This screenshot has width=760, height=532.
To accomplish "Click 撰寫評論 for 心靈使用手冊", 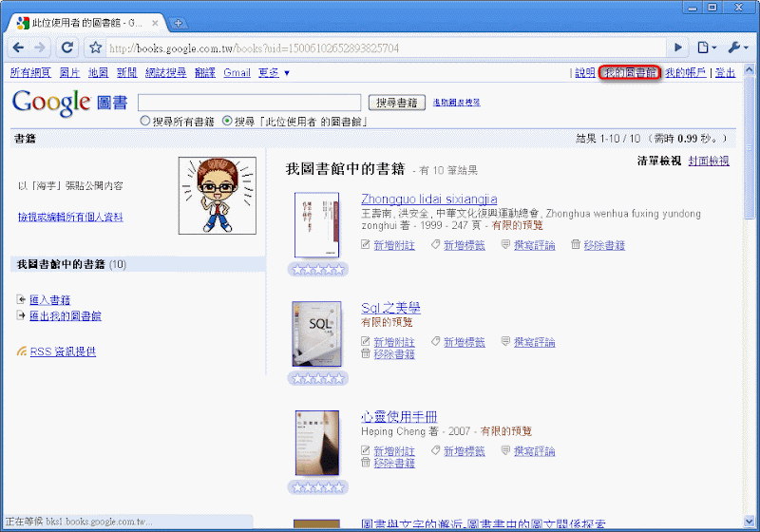I will 534,451.
